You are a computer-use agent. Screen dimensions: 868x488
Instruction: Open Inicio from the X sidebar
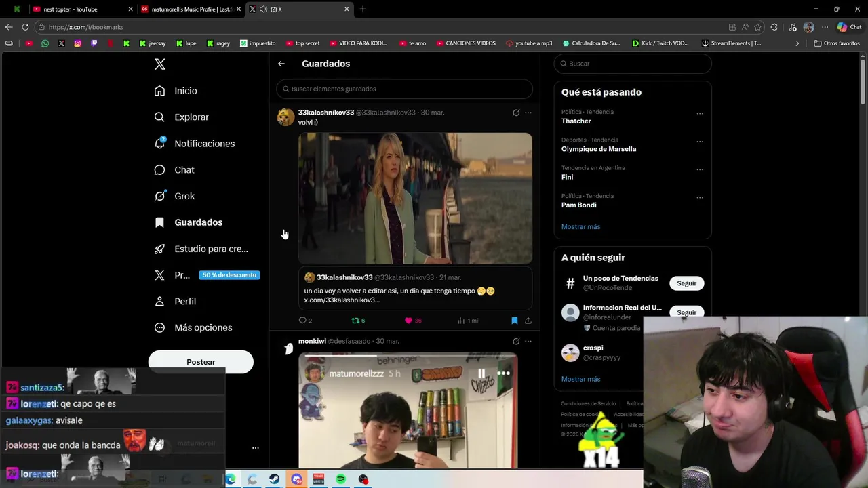[x=176, y=91]
